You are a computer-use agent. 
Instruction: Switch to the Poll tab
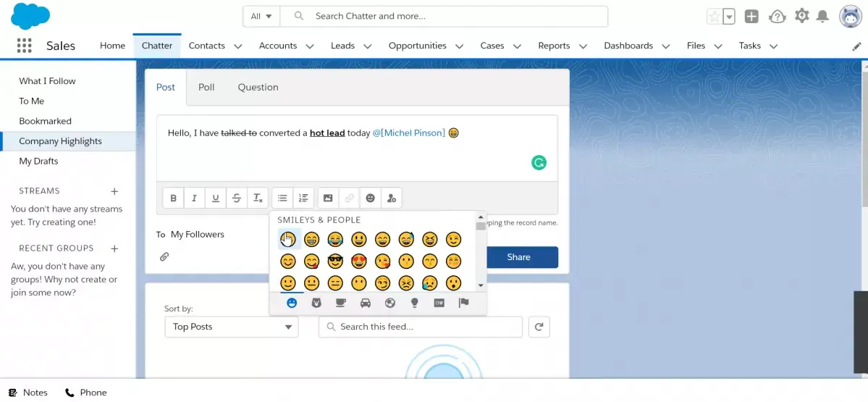(206, 87)
